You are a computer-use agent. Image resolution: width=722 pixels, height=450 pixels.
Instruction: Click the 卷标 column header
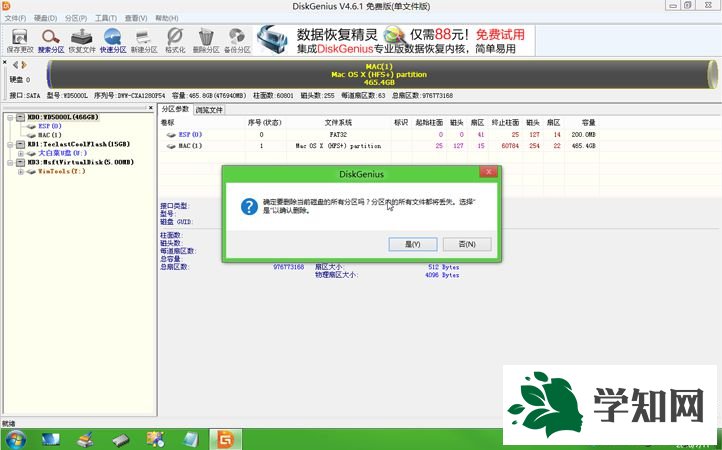pos(168,123)
